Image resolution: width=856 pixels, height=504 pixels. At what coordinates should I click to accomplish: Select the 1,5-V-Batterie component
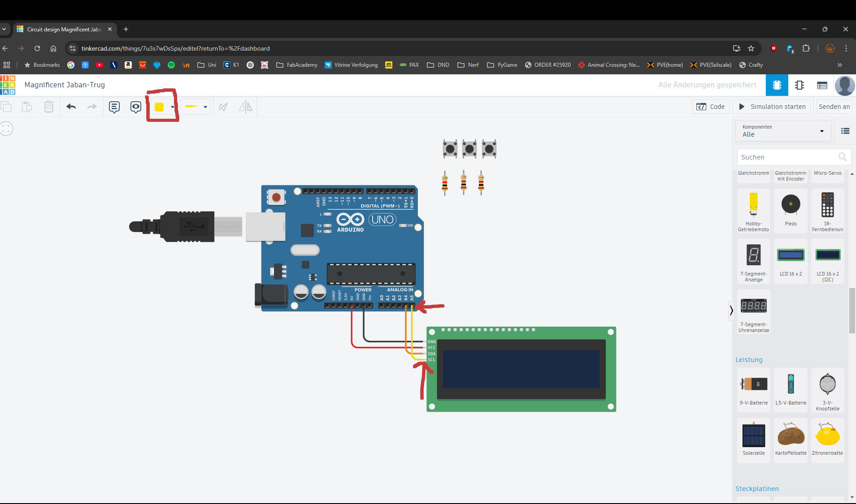pyautogui.click(x=791, y=390)
